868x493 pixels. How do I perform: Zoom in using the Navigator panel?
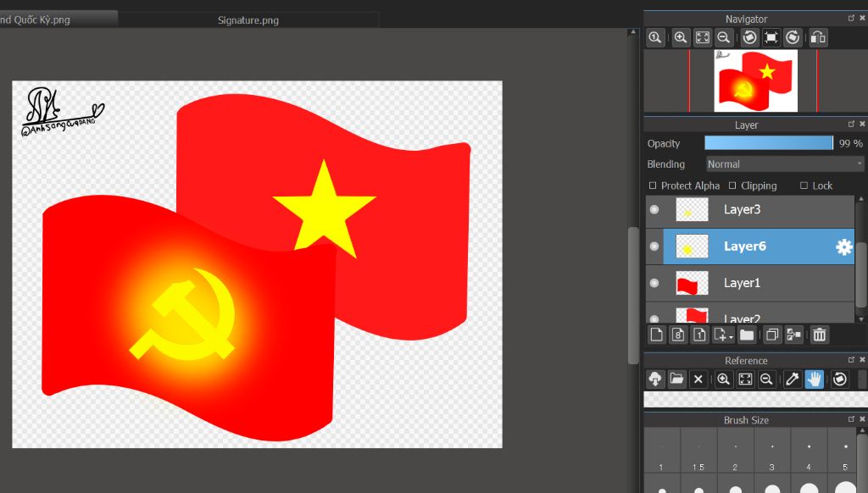coord(681,37)
